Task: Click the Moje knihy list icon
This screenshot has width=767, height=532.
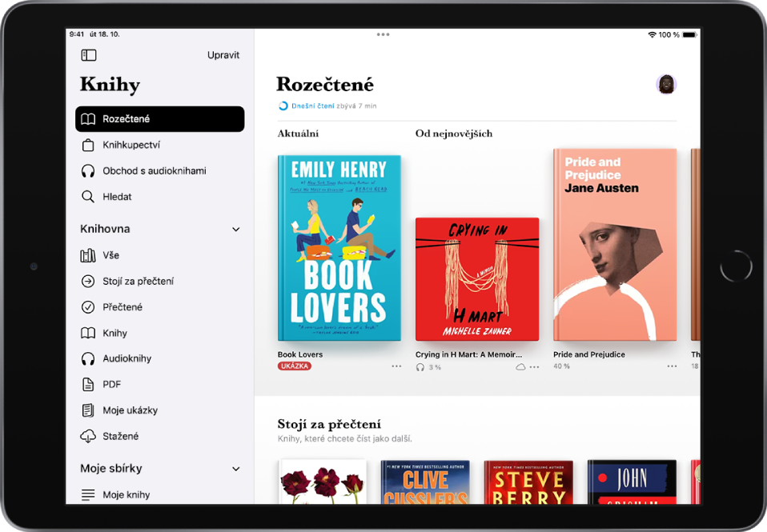Action: (88, 495)
